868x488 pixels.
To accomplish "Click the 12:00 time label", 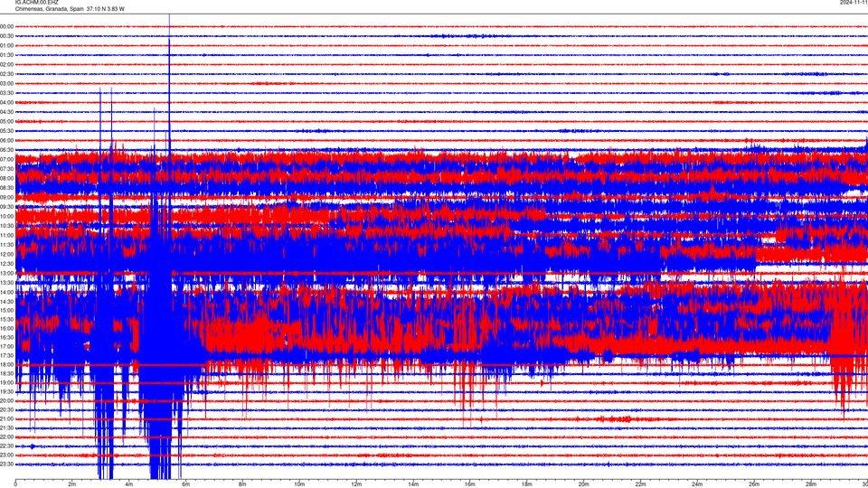I will click(7, 255).
